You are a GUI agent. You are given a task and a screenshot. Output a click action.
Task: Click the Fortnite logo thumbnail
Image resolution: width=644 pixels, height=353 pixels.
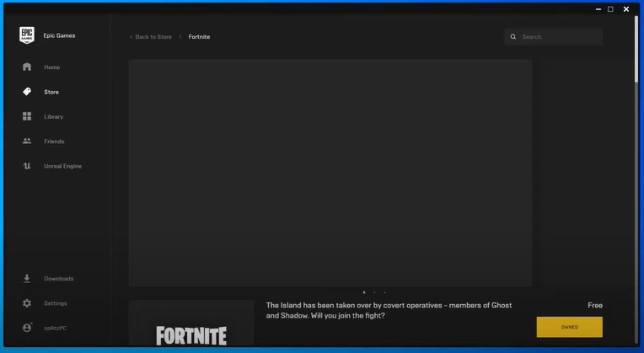coord(191,324)
